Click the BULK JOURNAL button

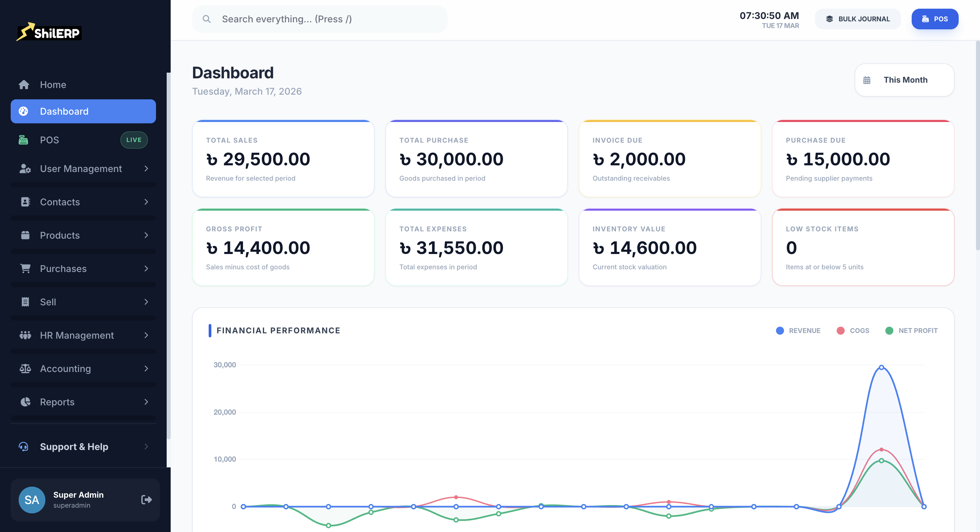[857, 19]
